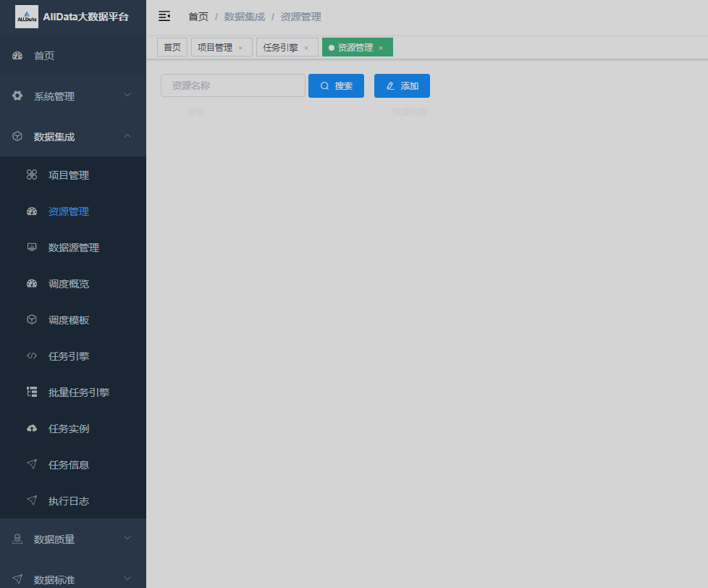Close the 任务引擎 tab
This screenshot has height=588, width=708.
point(306,49)
